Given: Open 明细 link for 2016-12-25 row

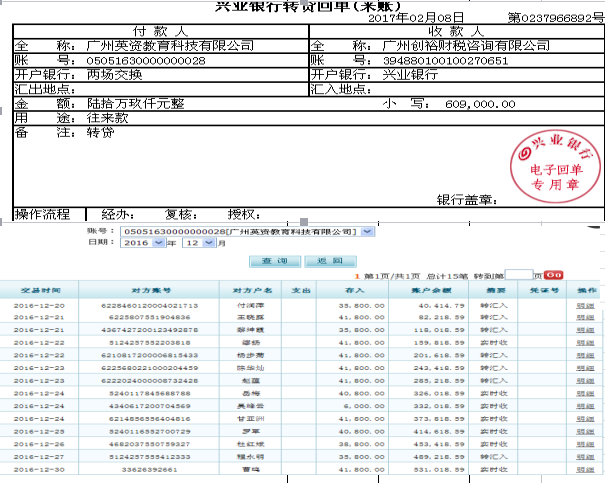Looking at the screenshot, I should 585,431.
